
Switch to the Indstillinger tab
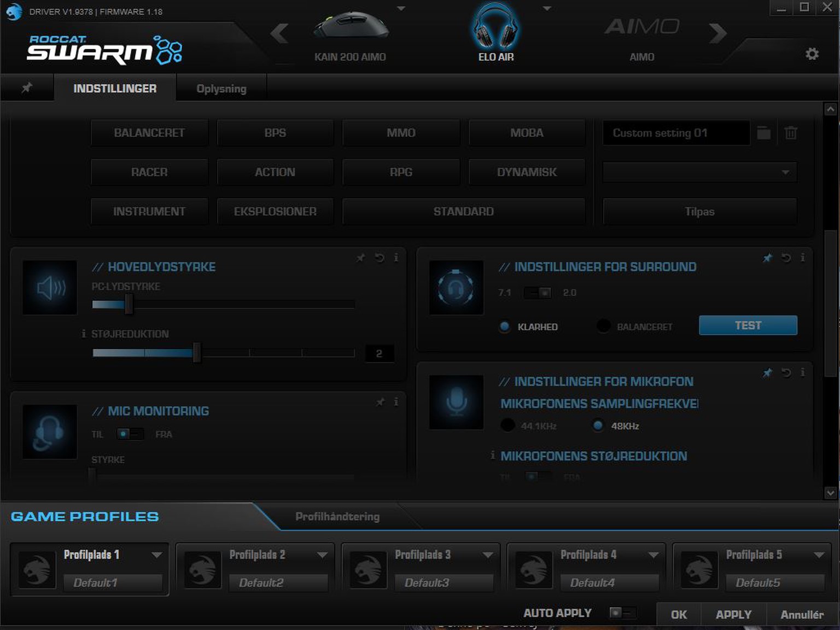tap(115, 88)
